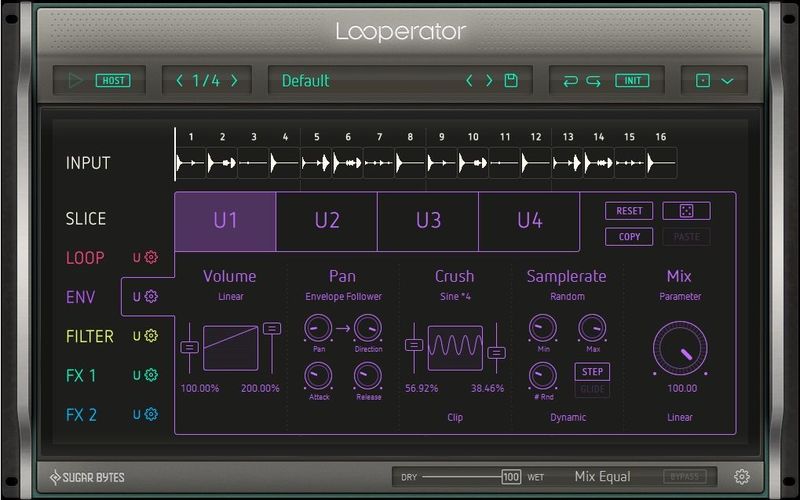800x500 pixels.
Task: Click the Crush end slider handle
Action: click(496, 353)
